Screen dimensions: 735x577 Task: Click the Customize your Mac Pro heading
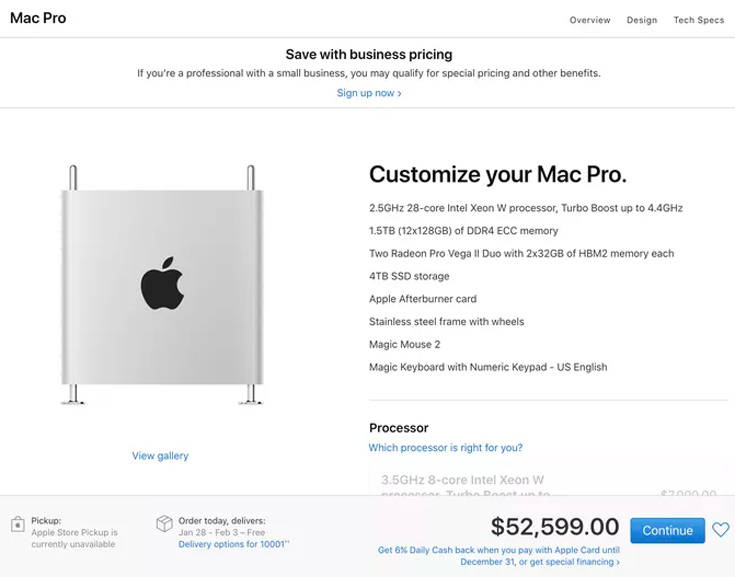498,175
